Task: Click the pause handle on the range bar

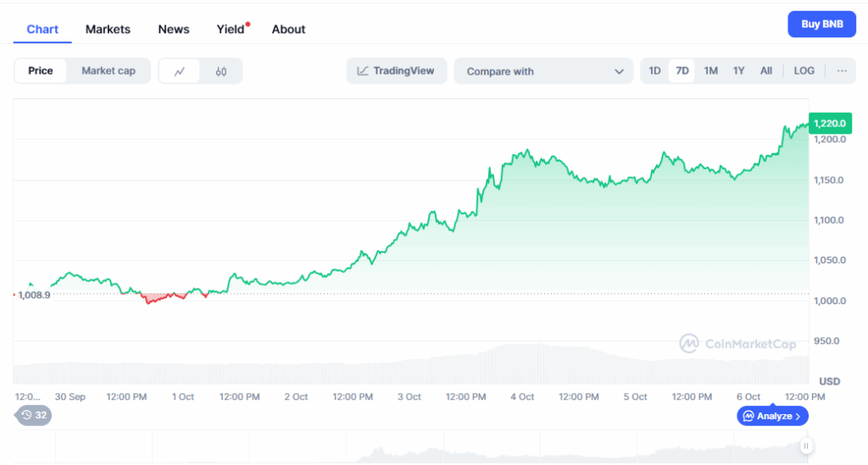Action: point(806,446)
